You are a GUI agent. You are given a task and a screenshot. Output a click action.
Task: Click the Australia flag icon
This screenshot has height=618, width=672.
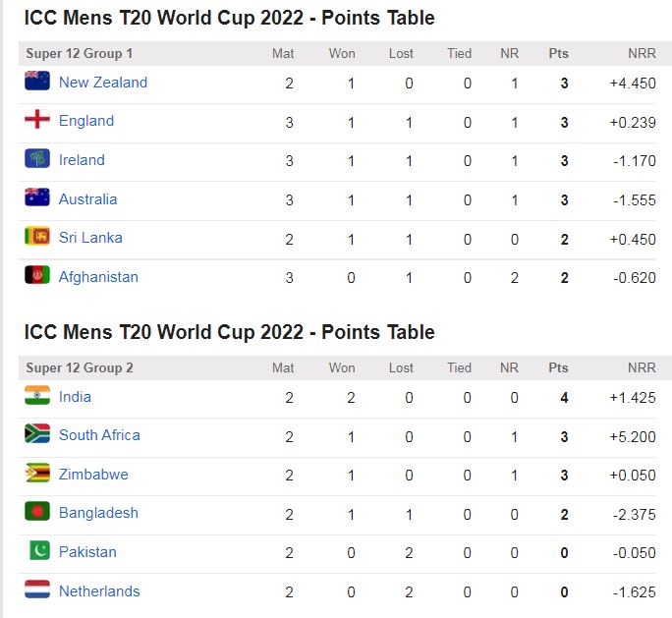tap(37, 197)
